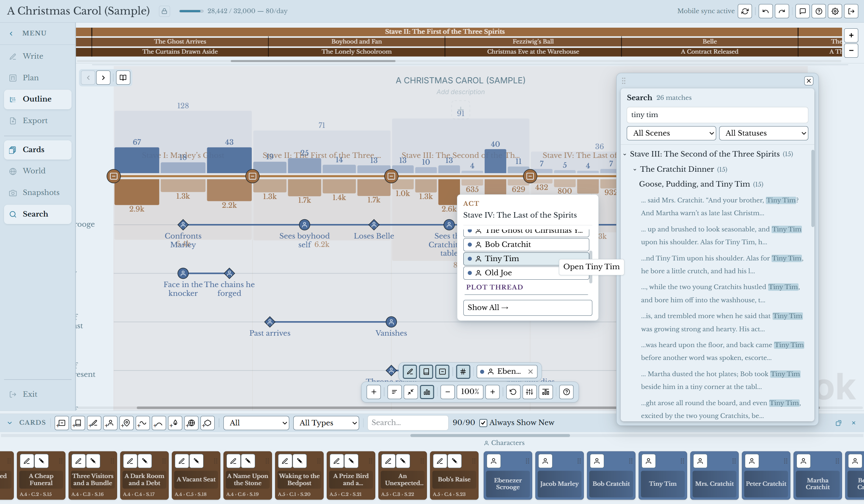Click the hashtag tag icon

tap(463, 371)
